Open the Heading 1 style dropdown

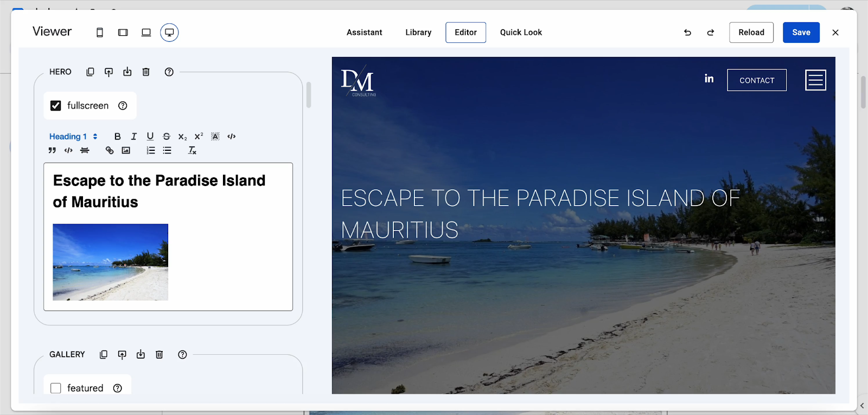tap(73, 137)
